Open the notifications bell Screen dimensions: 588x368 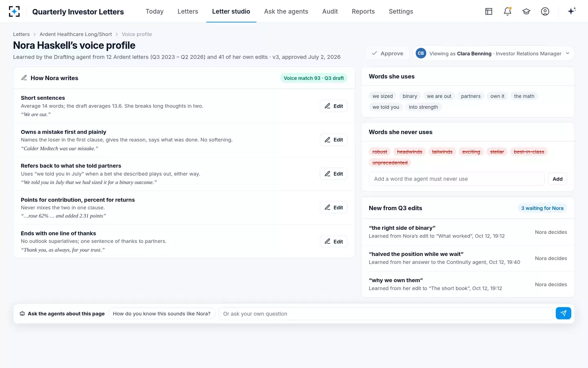point(508,11)
